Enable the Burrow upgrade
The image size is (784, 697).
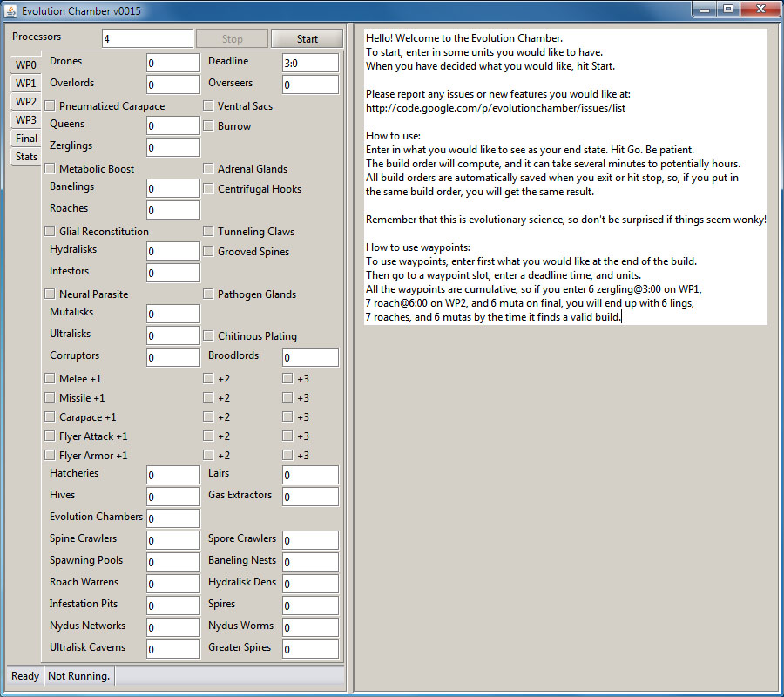pyautogui.click(x=208, y=125)
